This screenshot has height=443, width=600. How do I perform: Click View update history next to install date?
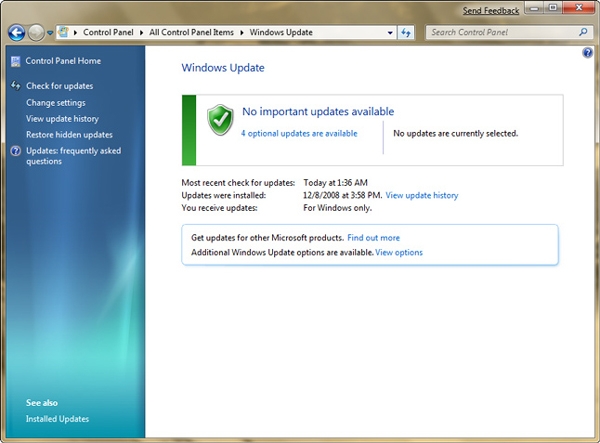[422, 195]
